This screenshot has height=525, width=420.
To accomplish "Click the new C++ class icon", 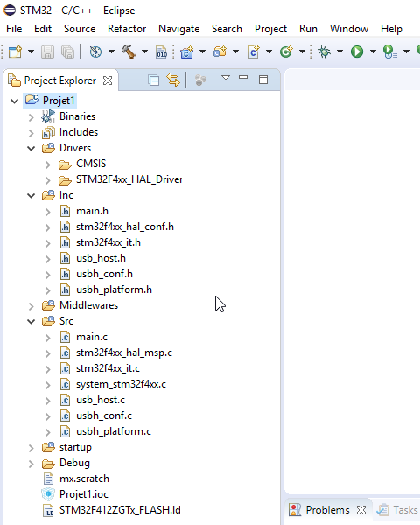I will click(286, 52).
